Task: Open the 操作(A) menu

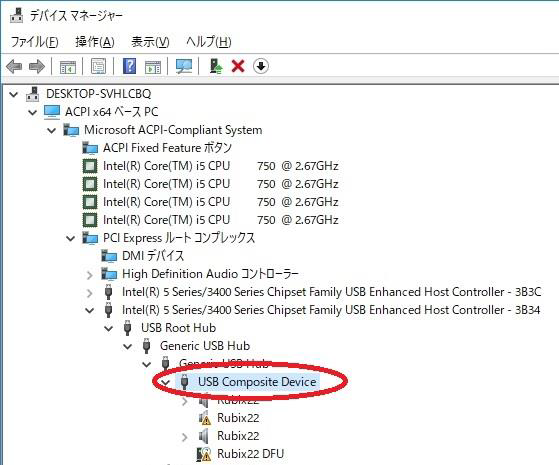Action: coord(95,42)
